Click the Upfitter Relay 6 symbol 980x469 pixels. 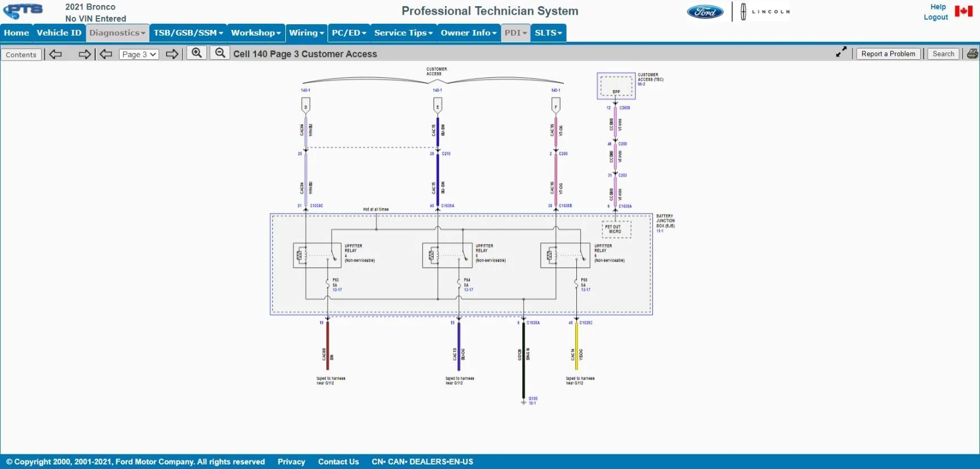tap(565, 255)
